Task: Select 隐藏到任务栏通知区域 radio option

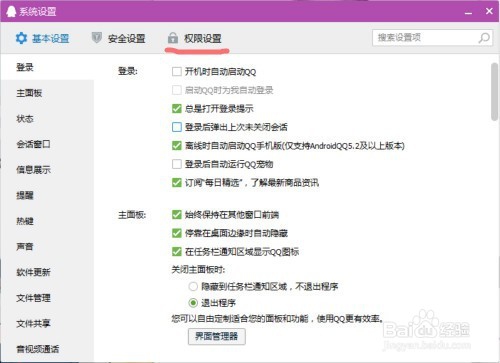Action: [193, 286]
